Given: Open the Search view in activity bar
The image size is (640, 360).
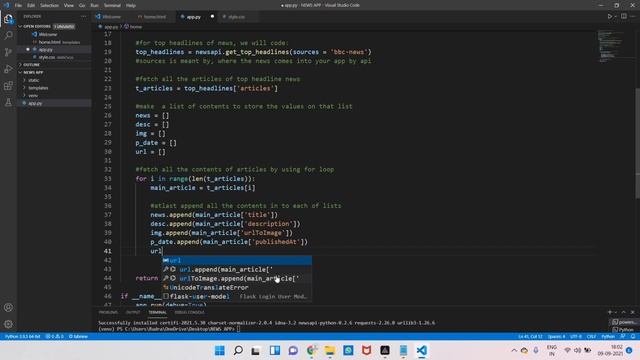Looking at the screenshot, I should click(8, 36).
